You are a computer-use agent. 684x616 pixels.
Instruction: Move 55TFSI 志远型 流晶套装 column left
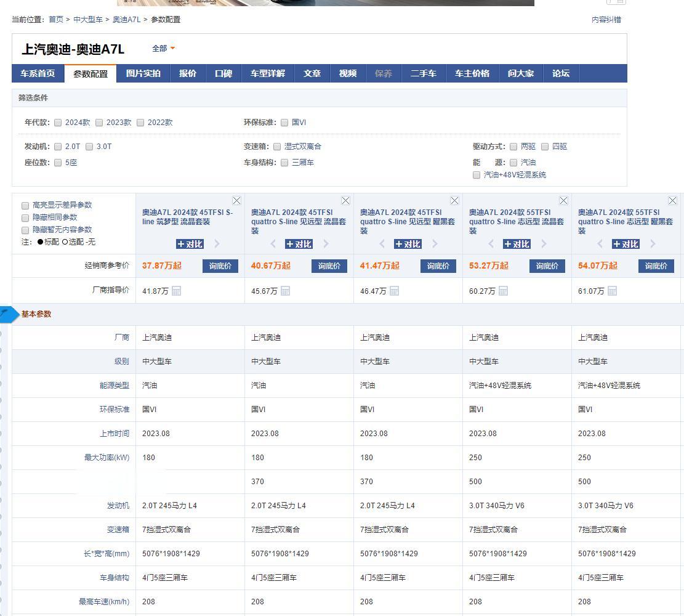pyautogui.click(x=491, y=244)
